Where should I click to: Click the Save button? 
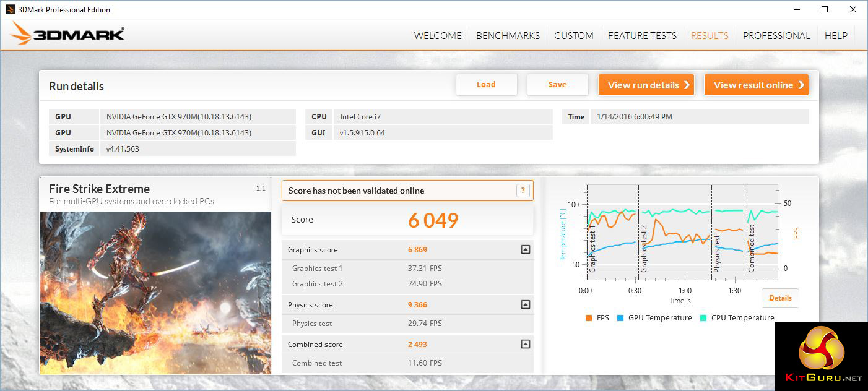pos(557,85)
